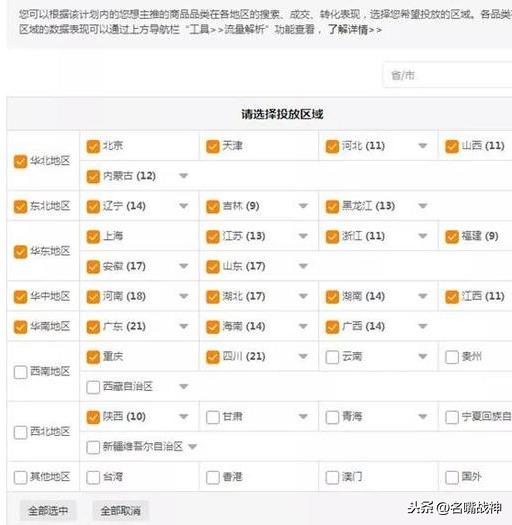
Task: Toggle the 辽宁 (14) checkbox
Action: point(93,207)
